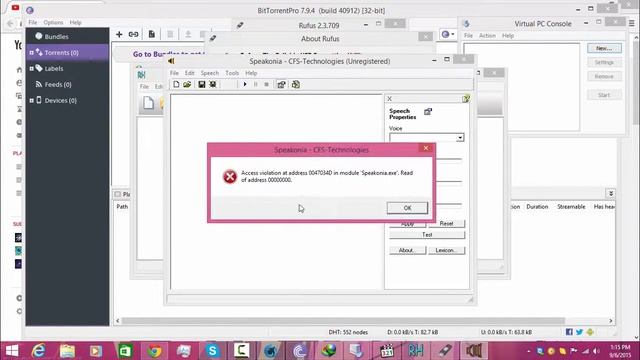
Task: Click Lexicon button in Speech Properties
Action: (x=446, y=250)
